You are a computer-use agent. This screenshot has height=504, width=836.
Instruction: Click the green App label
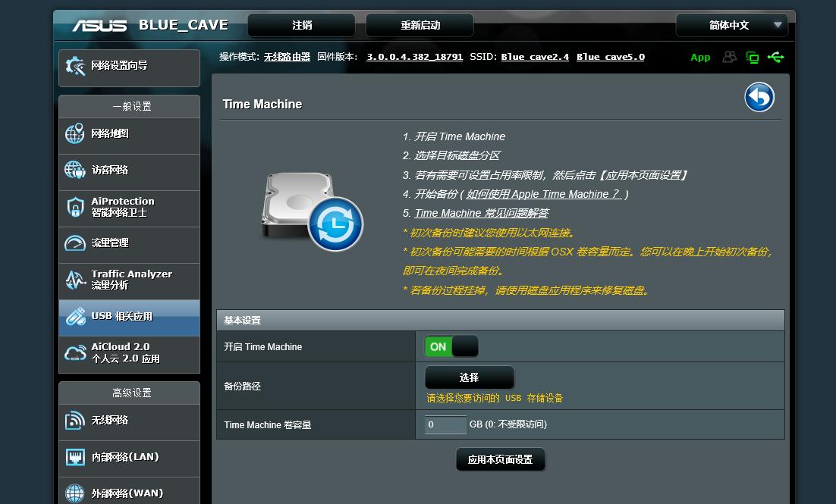click(700, 58)
